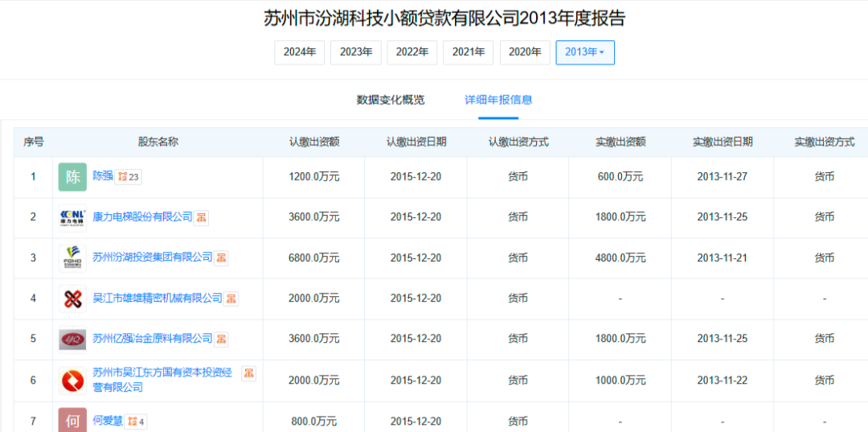This screenshot has height=432, width=868.
Task: Select the paid-in date 2013-11-22
Action: click(723, 381)
